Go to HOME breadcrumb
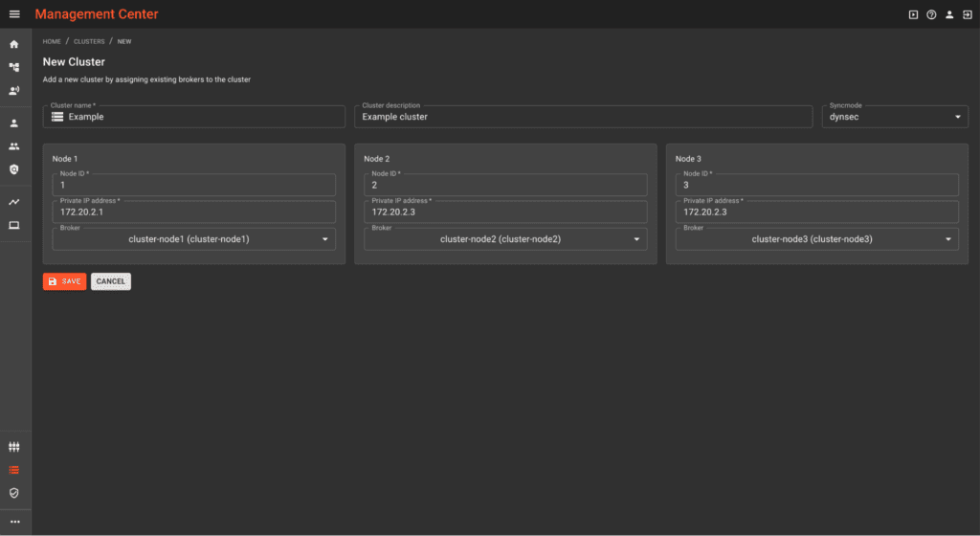Screen dimensions: 980x536 coord(52,42)
